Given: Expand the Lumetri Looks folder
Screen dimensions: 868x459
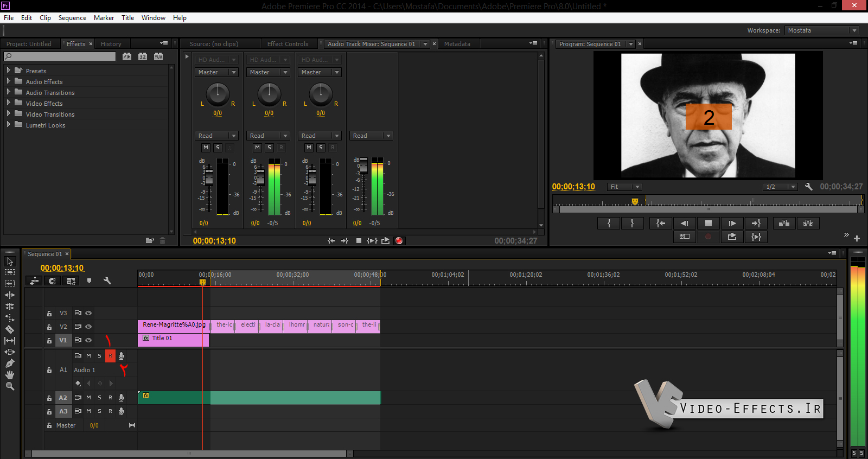Looking at the screenshot, I should click(x=8, y=124).
